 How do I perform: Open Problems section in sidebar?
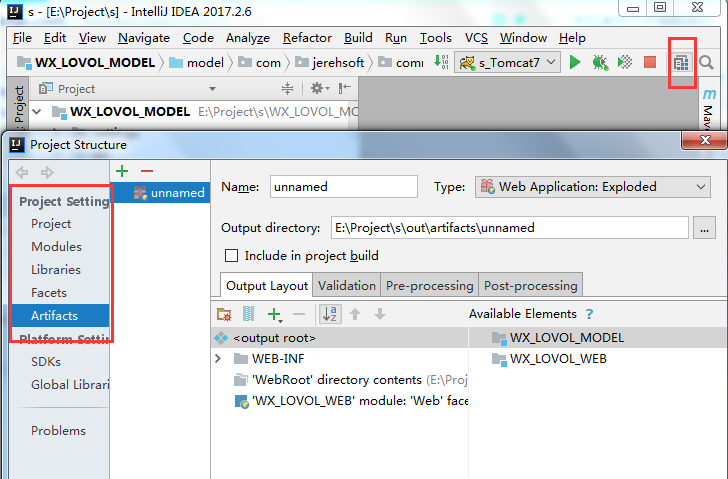click(x=58, y=431)
